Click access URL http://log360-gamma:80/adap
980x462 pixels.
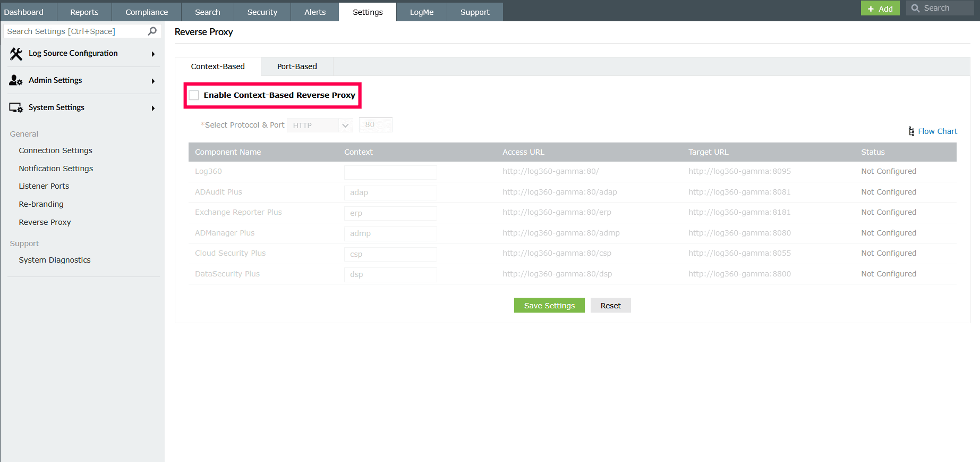point(560,192)
